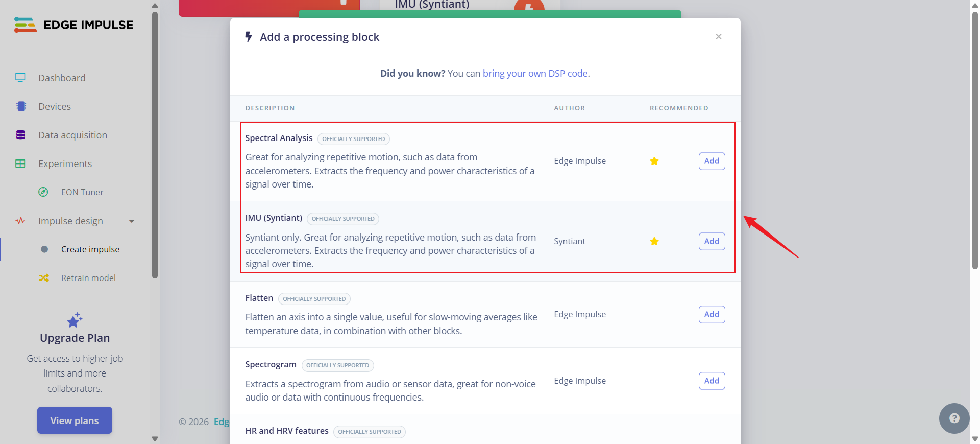
Task: Click the Upgrade Plan stars icon
Action: click(75, 320)
